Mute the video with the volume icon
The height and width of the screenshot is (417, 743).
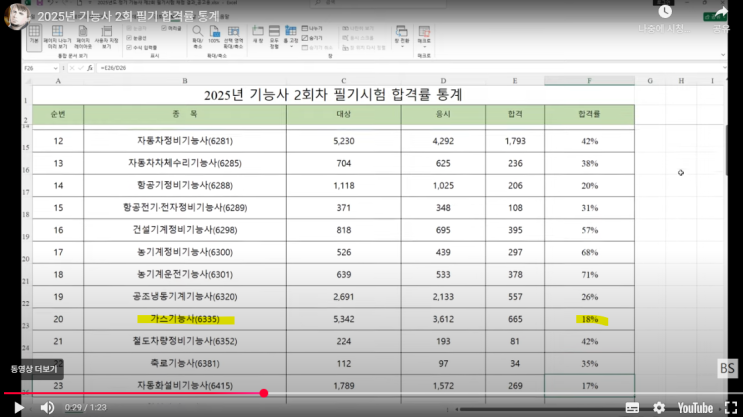47,407
